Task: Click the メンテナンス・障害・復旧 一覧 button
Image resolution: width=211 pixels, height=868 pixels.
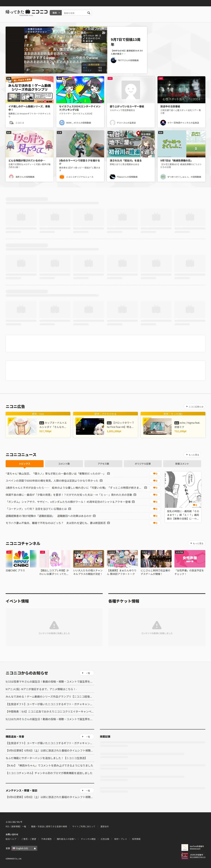Action: tap(87, 790)
